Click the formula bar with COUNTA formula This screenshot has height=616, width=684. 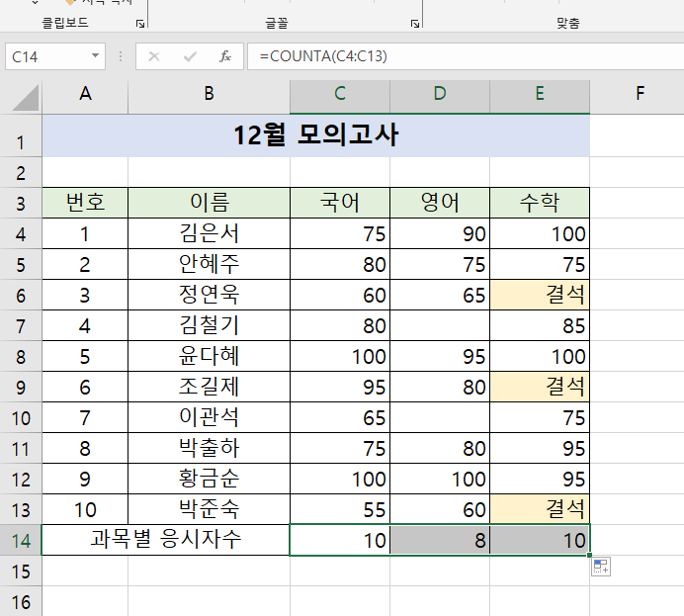click(x=466, y=56)
